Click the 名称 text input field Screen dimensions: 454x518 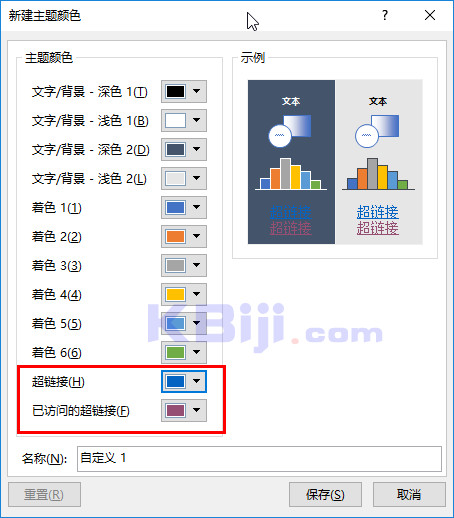coord(259,459)
